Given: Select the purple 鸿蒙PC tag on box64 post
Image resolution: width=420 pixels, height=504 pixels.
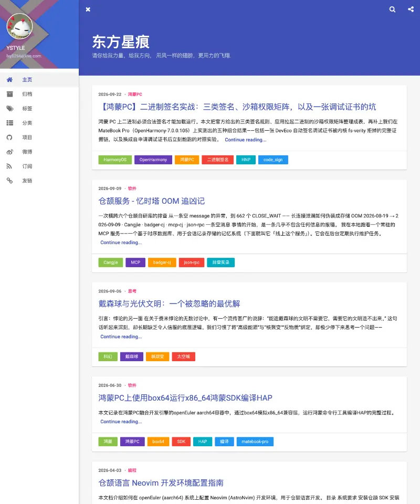Looking at the screenshot, I should coord(132,442).
